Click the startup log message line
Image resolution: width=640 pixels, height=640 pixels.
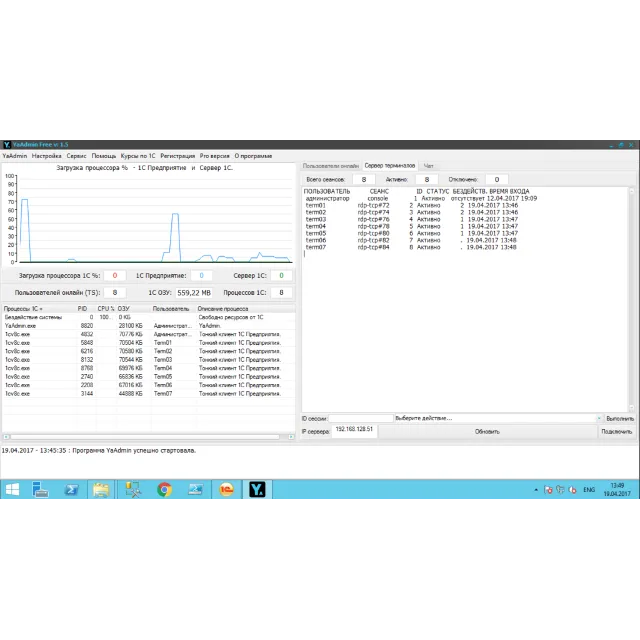coord(99,451)
